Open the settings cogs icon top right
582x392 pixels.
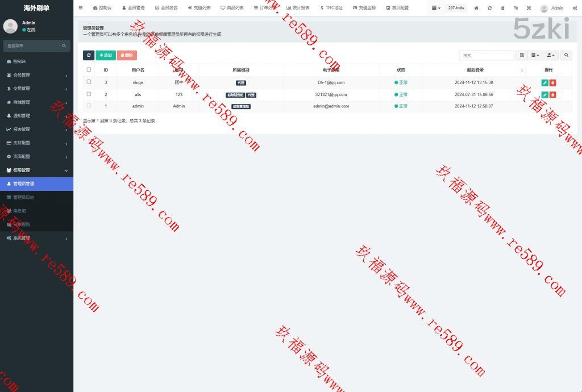[575, 8]
